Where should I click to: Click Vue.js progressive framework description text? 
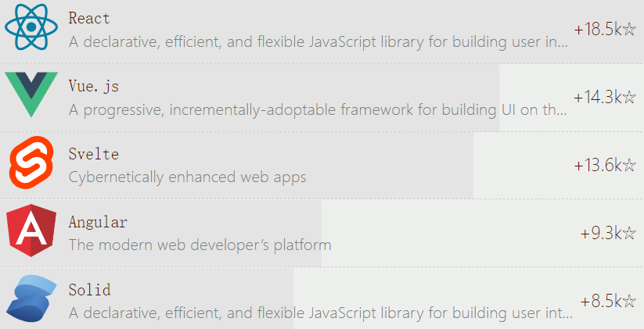click(x=317, y=109)
